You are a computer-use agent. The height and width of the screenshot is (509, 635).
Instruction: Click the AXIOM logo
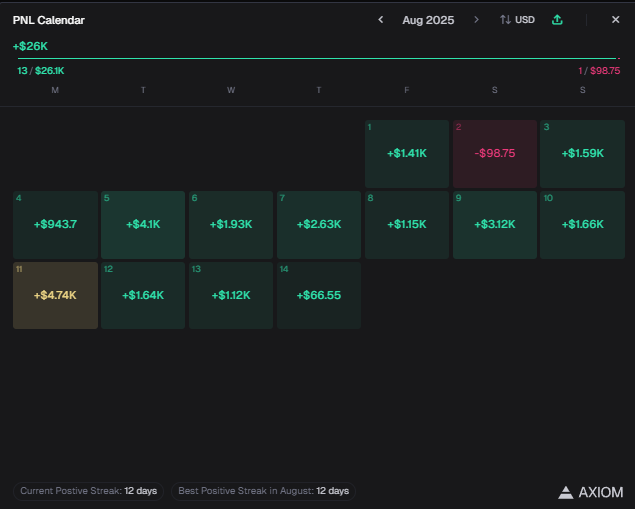pyautogui.click(x=590, y=492)
